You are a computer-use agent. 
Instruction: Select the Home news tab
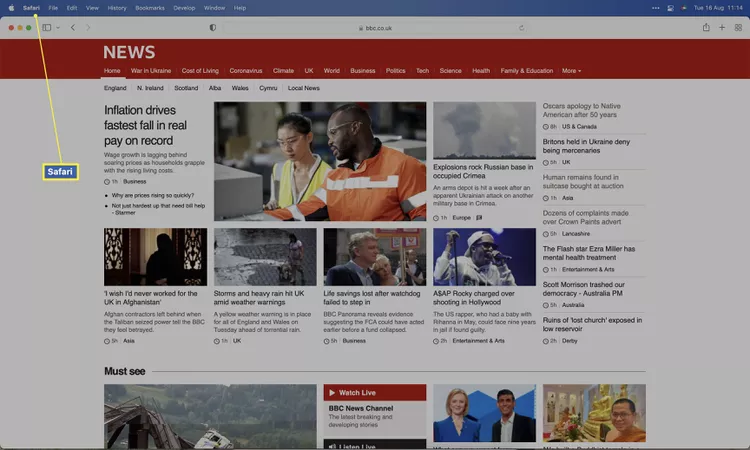[112, 71]
